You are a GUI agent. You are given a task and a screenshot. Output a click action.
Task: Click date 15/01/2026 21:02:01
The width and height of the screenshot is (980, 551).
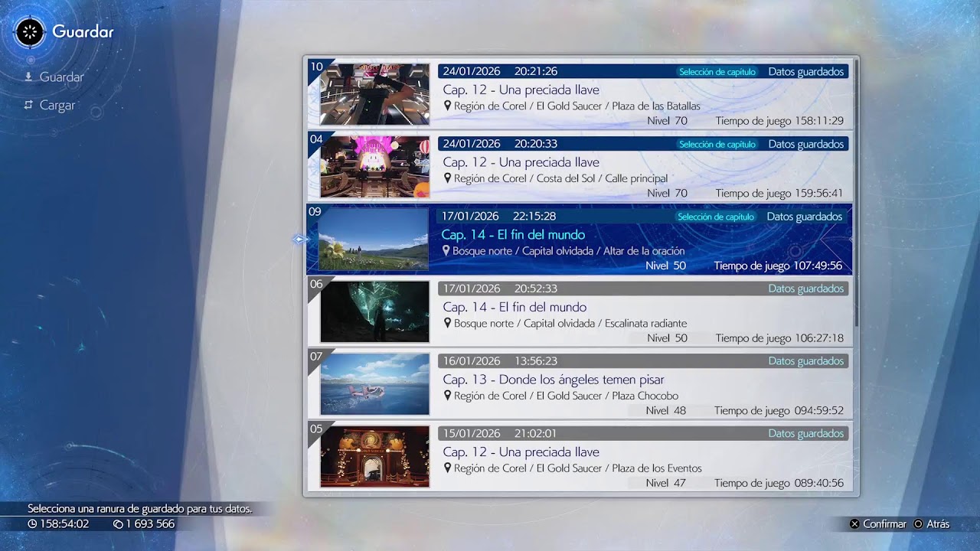(x=500, y=434)
